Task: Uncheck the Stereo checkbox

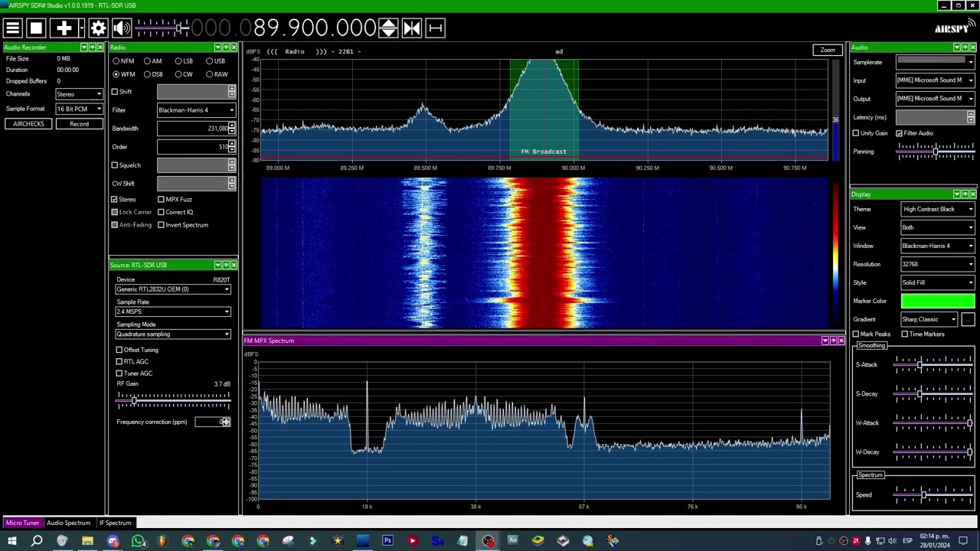Action: coord(115,200)
